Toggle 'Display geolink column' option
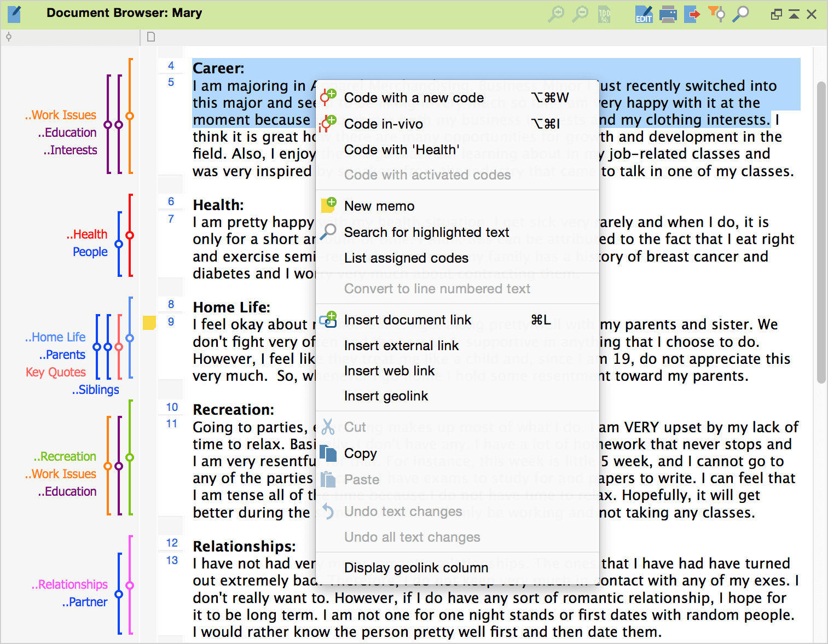The height and width of the screenshot is (644, 828). click(416, 568)
